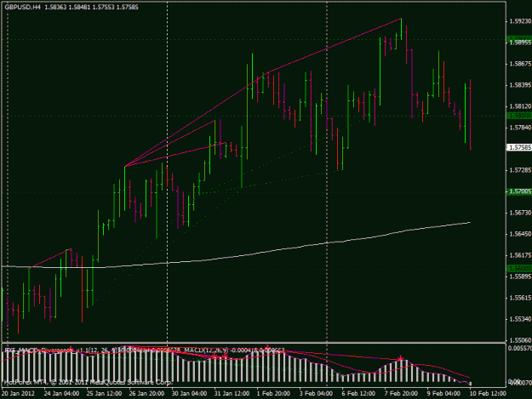Click the 7 Feb 20:00 time label

pos(402,394)
